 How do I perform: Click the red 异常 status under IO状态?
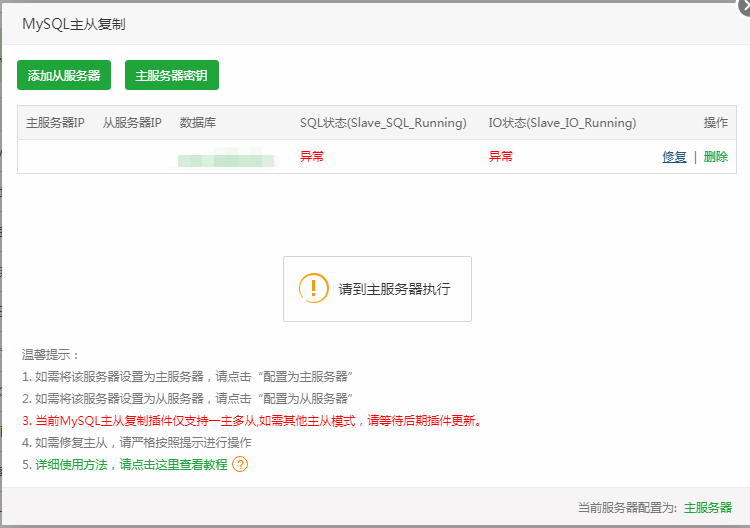[x=501, y=156]
